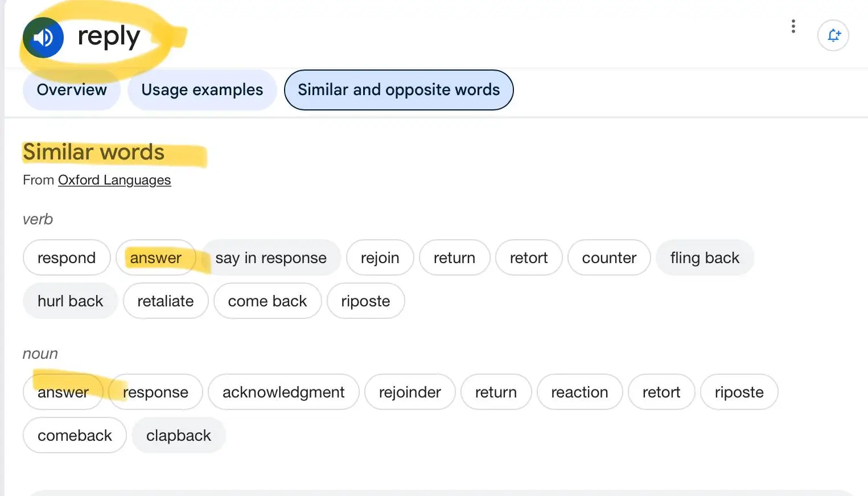Choose the 'retaliate' synonym chip
The width and height of the screenshot is (868, 496).
166,301
